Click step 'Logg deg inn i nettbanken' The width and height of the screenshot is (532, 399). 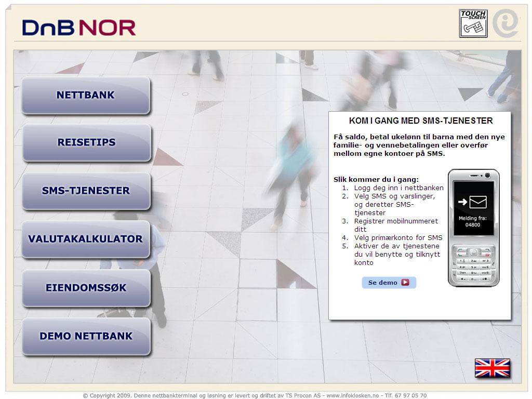[x=398, y=188]
